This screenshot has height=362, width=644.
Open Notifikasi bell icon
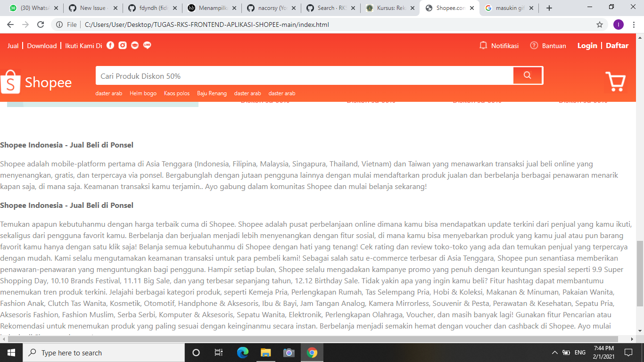(x=483, y=45)
